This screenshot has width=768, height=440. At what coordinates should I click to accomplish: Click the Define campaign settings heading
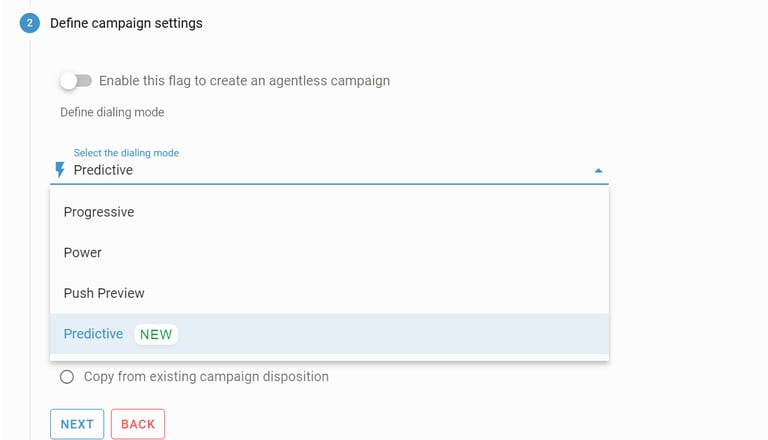pos(126,23)
